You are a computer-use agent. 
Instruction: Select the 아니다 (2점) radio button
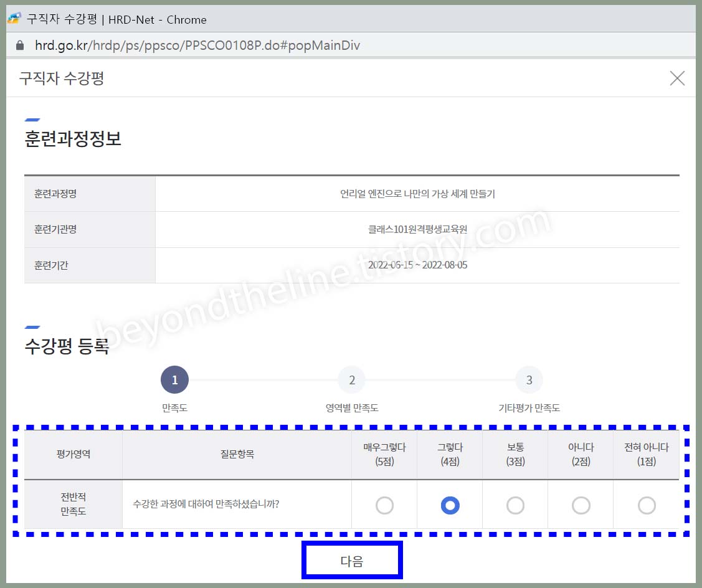[581, 505]
